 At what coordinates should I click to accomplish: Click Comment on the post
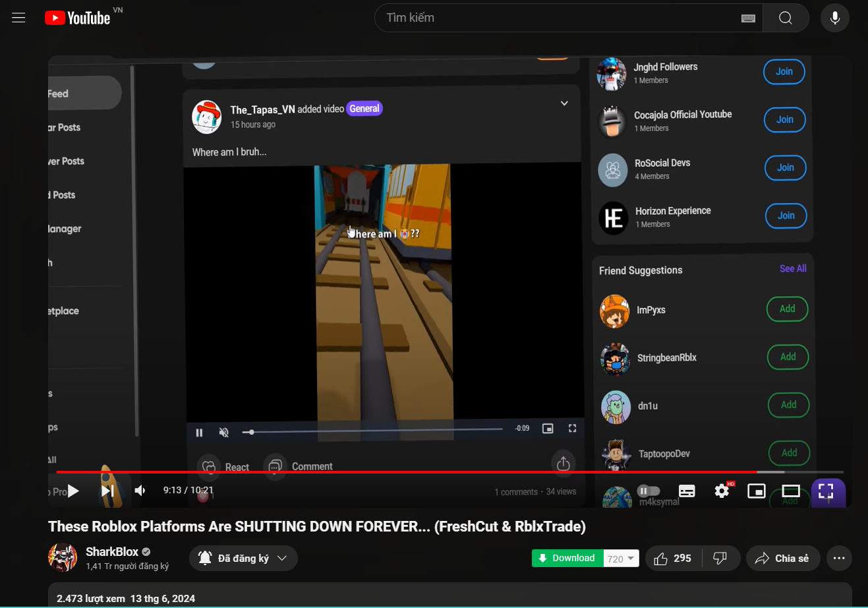point(299,466)
